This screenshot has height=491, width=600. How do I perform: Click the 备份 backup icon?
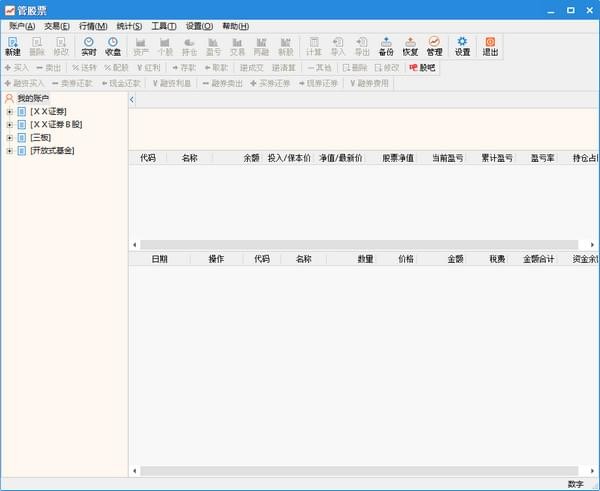click(x=386, y=46)
